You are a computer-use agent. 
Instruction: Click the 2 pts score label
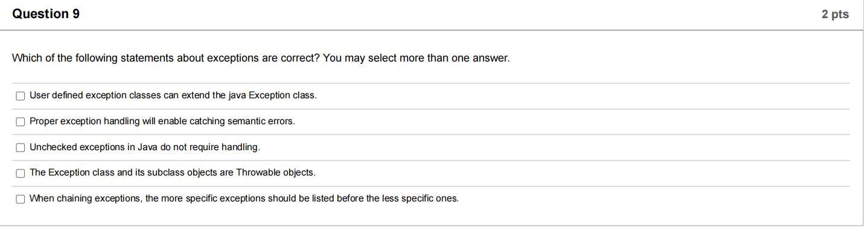pyautogui.click(x=835, y=14)
